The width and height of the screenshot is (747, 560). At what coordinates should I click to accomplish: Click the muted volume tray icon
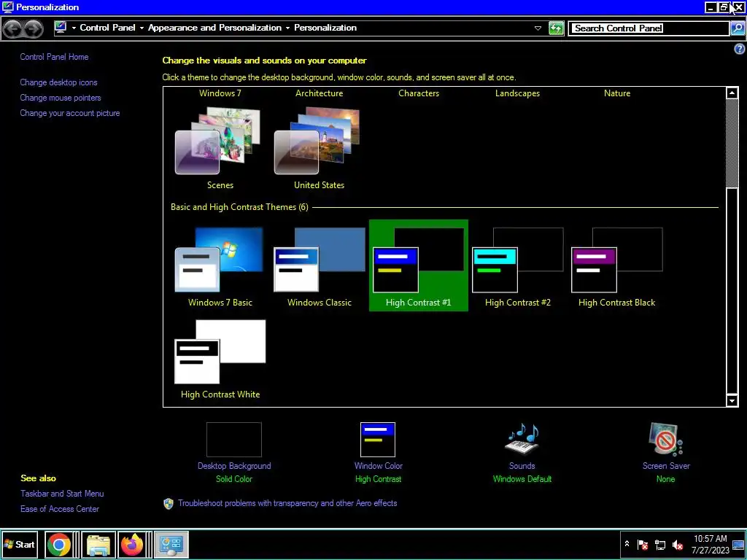(678, 544)
